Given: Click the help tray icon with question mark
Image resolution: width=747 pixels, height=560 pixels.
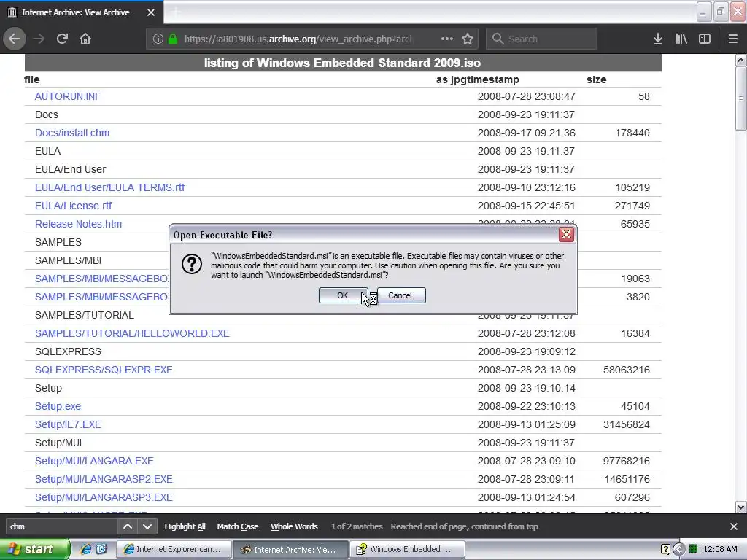Looking at the screenshot, I should [665, 549].
